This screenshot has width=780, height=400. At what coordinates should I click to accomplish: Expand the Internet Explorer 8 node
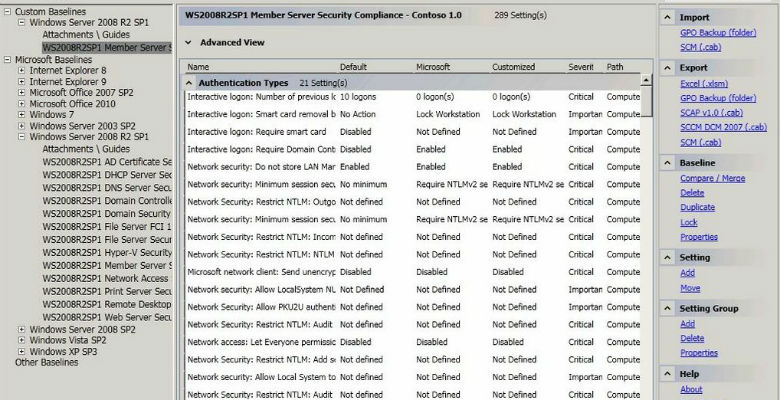pyautogui.click(x=21, y=70)
